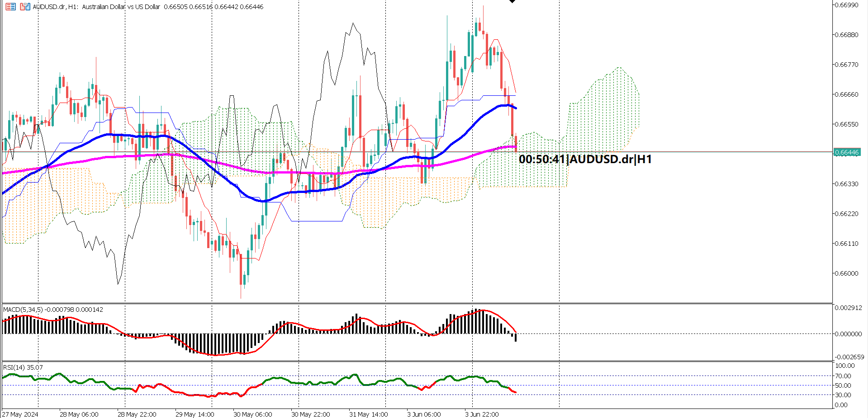The image size is (868, 418).
Task: Click the black down-arrow marker above the chart
Action: pos(512,3)
